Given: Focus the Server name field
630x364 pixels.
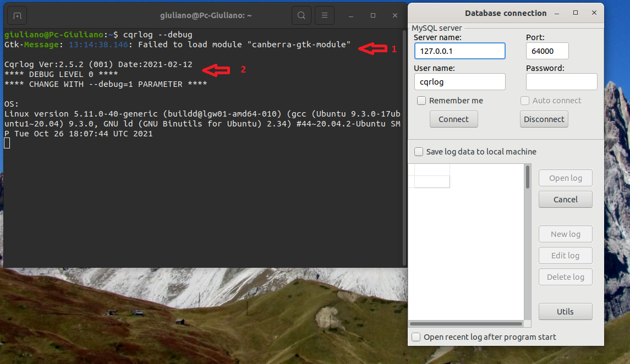Looking at the screenshot, I should 459,51.
